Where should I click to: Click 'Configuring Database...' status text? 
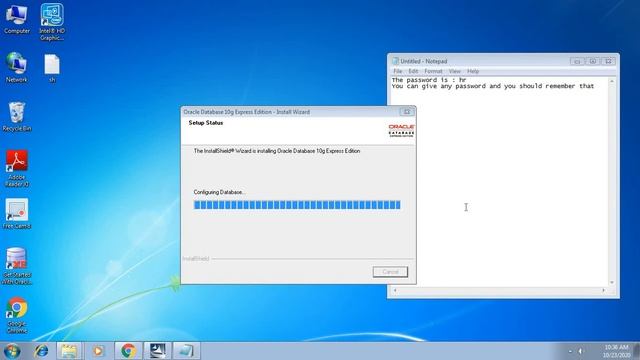(219, 192)
